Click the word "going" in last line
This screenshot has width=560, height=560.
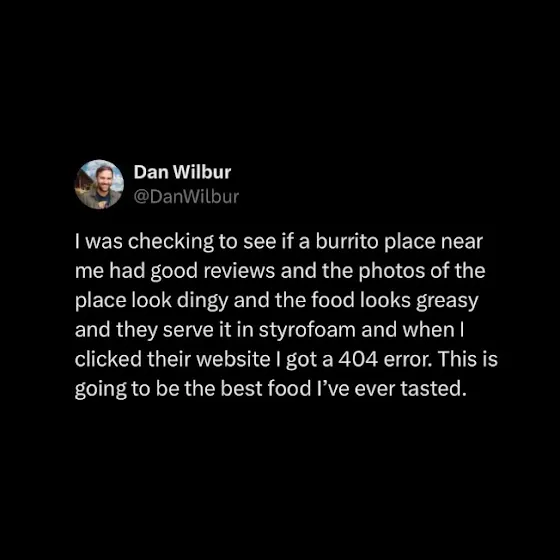[101, 390]
